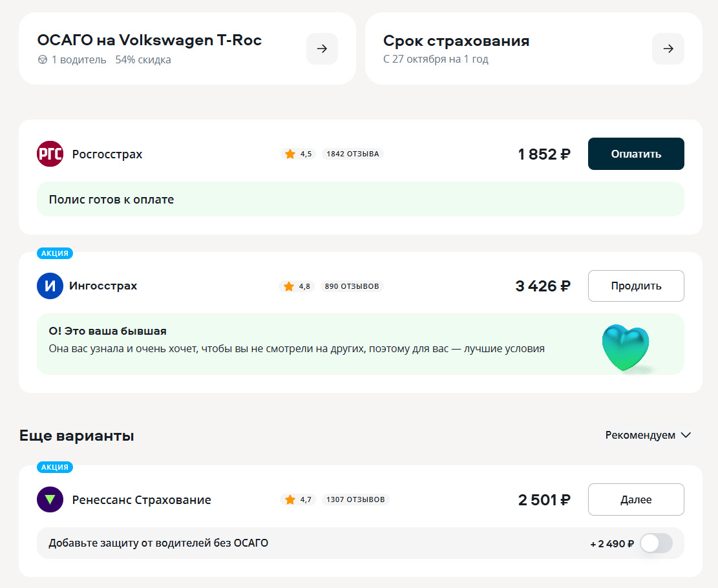
Task: Click the Ренессанс АКЦИЯ promo badge
Action: tap(54, 467)
